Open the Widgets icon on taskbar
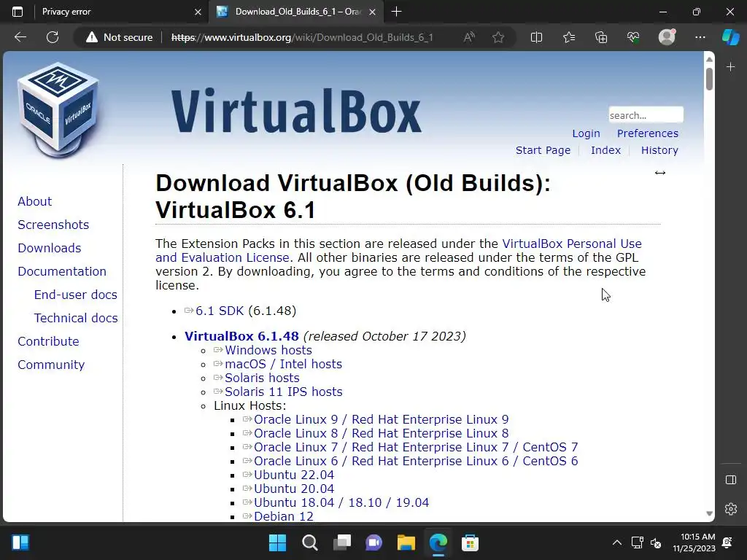 pyautogui.click(x=20, y=542)
